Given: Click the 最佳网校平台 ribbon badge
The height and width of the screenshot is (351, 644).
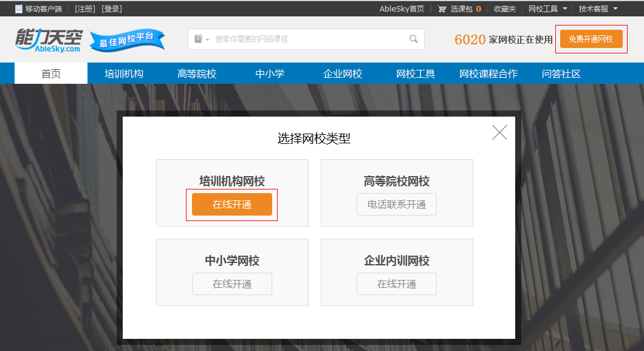Looking at the screenshot, I should point(127,41).
